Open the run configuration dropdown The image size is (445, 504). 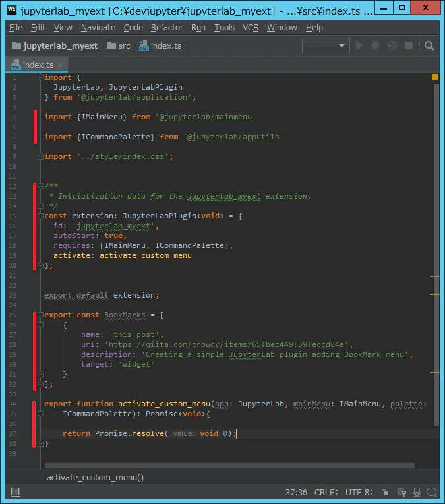click(x=326, y=46)
